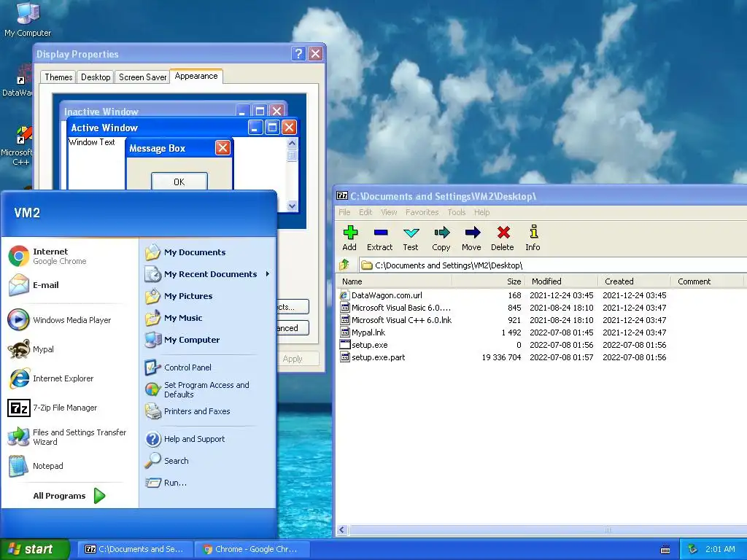Click Apply in Display Properties
The height and width of the screenshot is (560, 747).
point(293,359)
